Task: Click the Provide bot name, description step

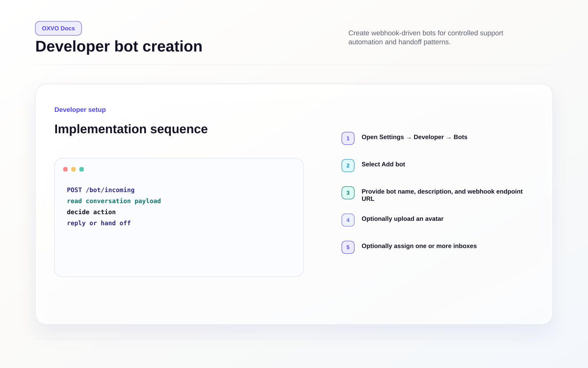Action: tap(442, 195)
